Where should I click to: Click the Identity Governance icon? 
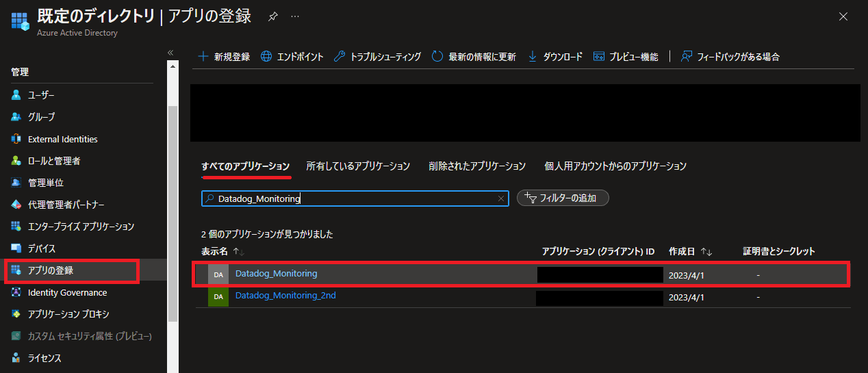[x=16, y=292]
